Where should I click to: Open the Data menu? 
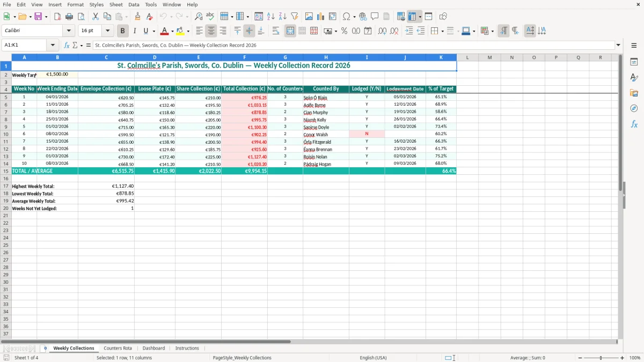(x=134, y=4)
